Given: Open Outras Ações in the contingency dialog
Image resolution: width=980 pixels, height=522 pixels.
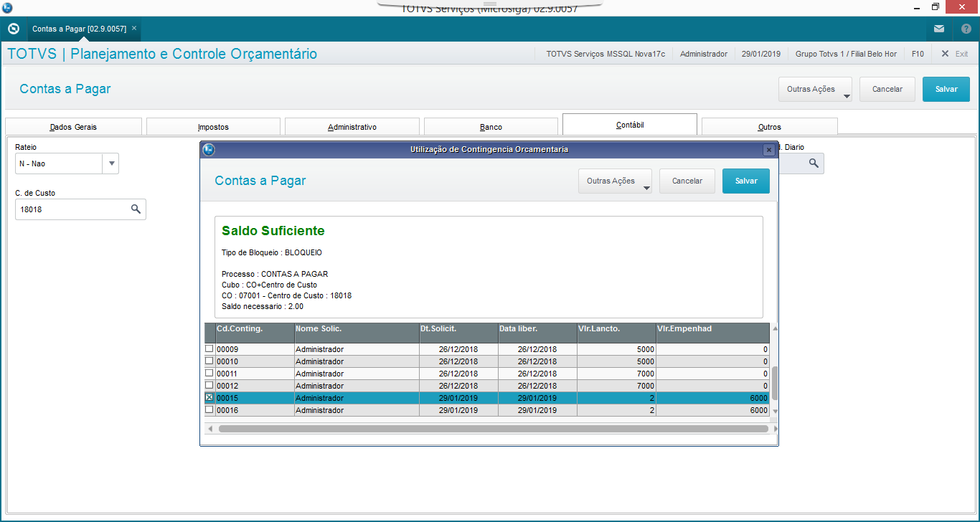Looking at the screenshot, I should tap(615, 181).
